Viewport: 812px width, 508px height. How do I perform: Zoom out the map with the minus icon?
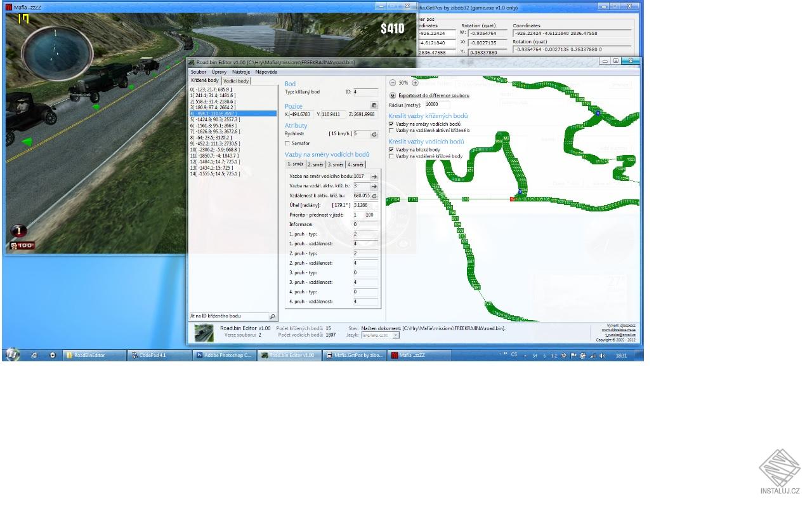tap(392, 83)
